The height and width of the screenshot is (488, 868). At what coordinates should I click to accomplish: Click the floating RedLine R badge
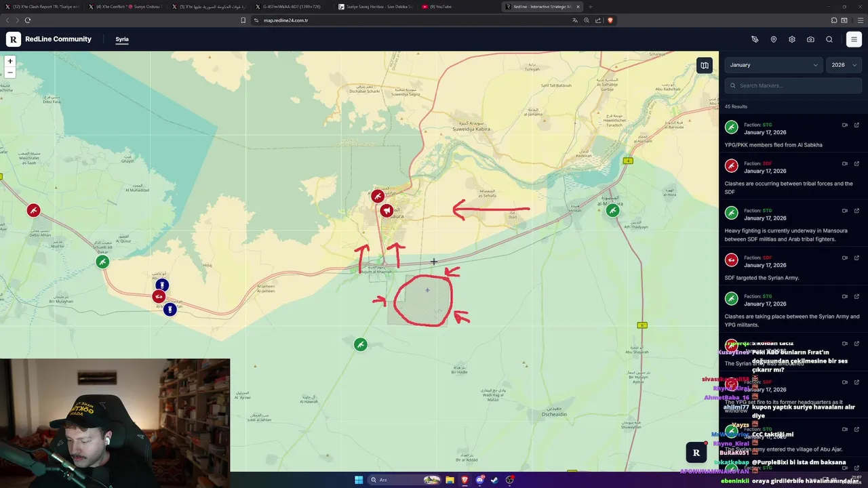tap(696, 453)
